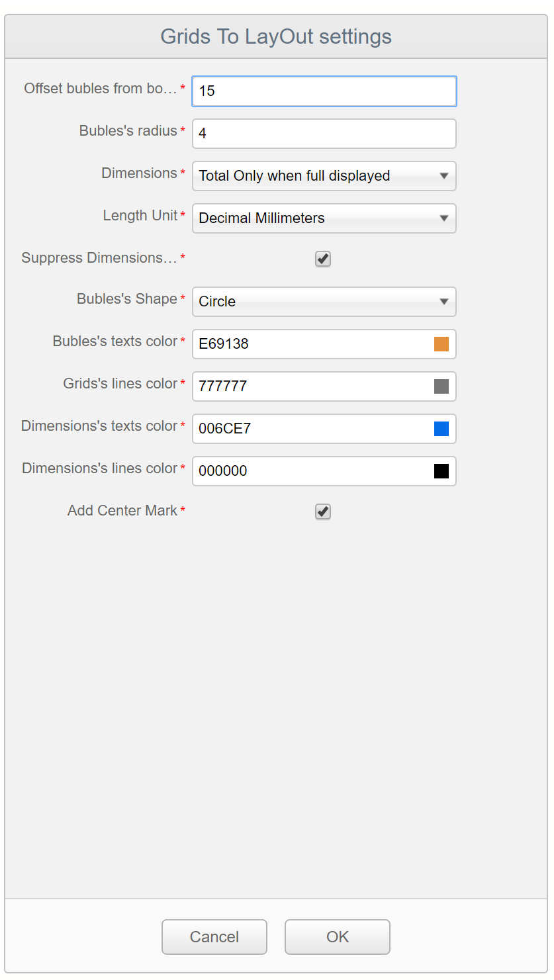This screenshot has height=980, width=554.
Task: Click the Dimensions's lines color hex field
Action: 311,471
